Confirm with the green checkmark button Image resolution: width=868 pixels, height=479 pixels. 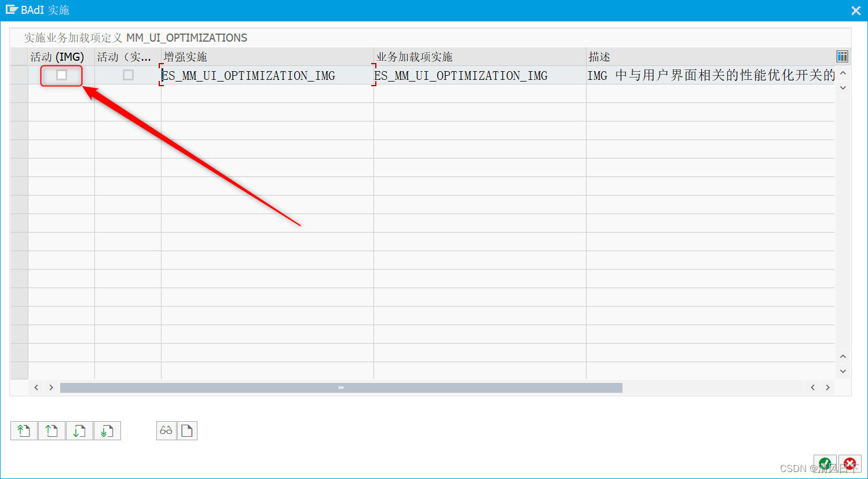click(x=825, y=463)
